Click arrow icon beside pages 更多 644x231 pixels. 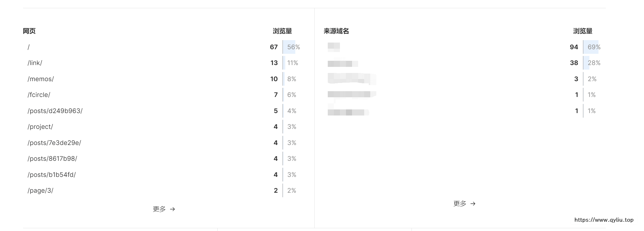coord(172,209)
